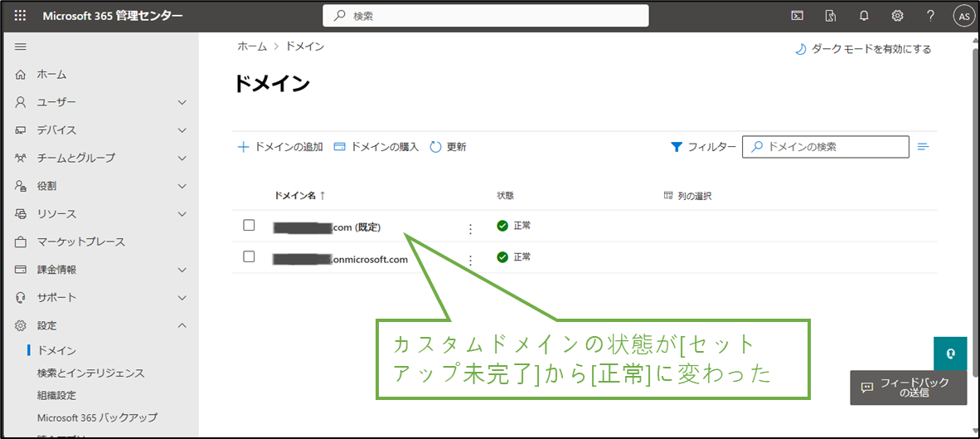Open Microsoft 365 バックアップ item

97,417
